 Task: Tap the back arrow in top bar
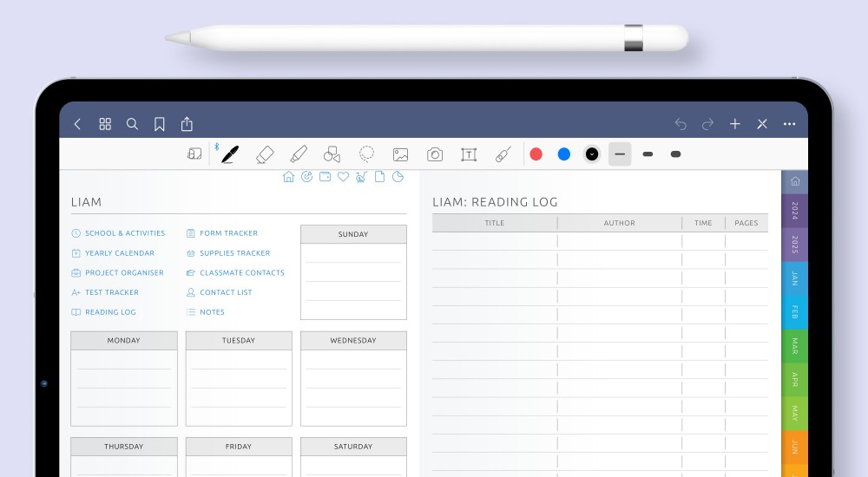pyautogui.click(x=77, y=124)
